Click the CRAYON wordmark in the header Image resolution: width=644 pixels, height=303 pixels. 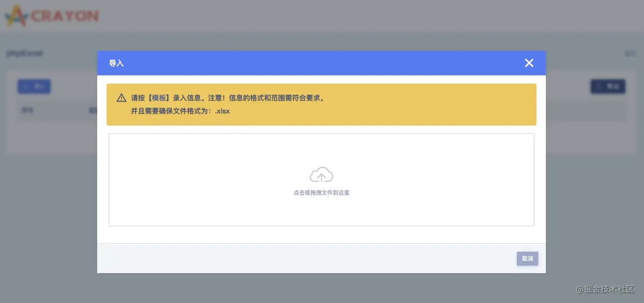coord(64,16)
